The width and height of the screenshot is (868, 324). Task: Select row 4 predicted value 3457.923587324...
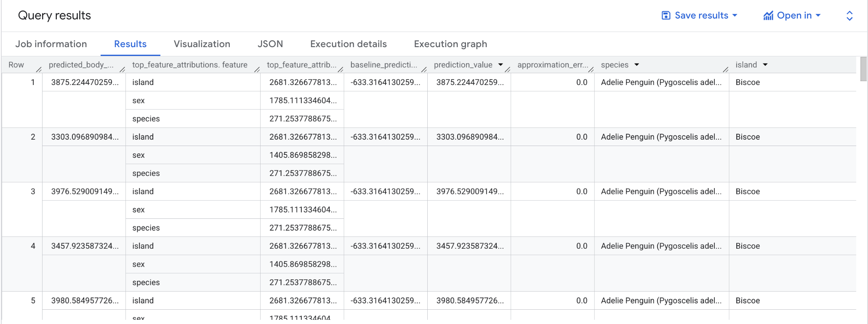85,246
